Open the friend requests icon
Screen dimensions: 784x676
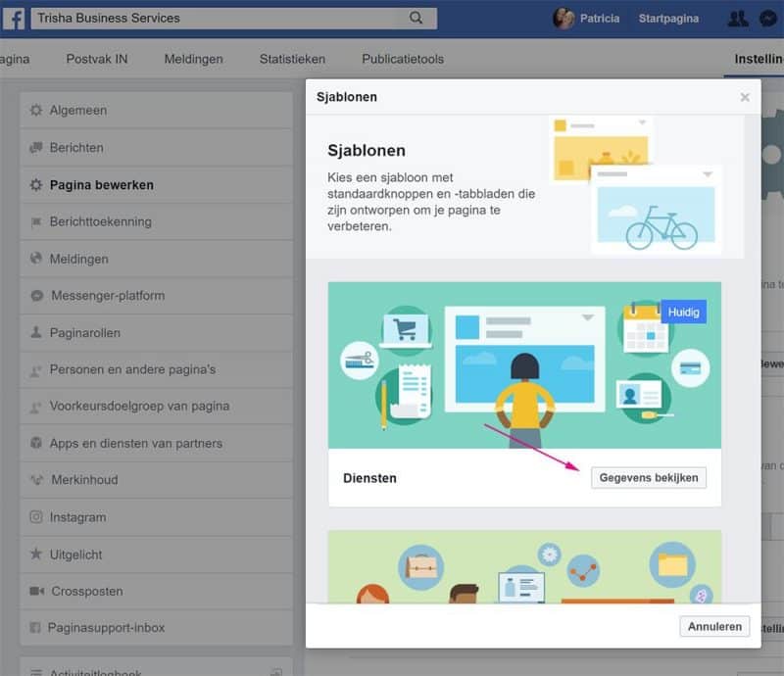click(738, 19)
